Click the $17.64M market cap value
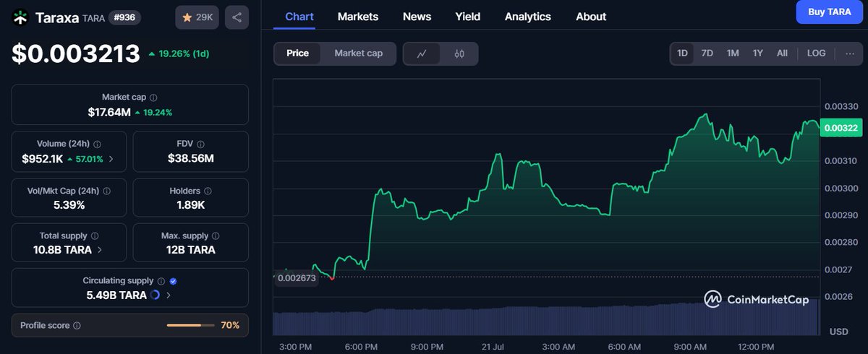This screenshot has height=354, width=868. click(x=109, y=112)
